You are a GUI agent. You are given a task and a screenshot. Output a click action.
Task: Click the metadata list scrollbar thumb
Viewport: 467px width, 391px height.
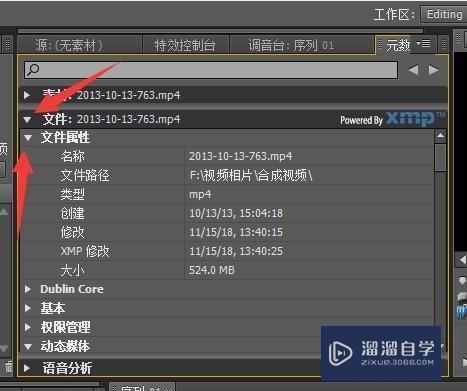[440, 157]
